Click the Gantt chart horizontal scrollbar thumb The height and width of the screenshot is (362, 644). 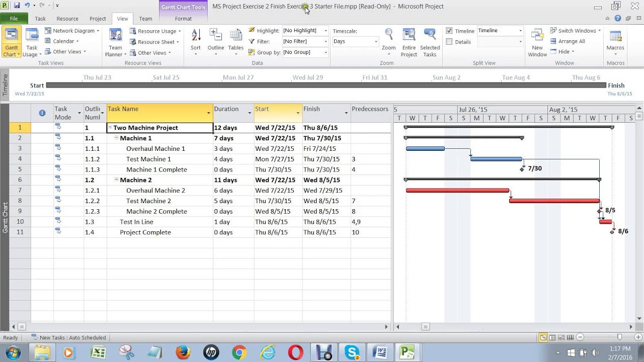point(425,327)
